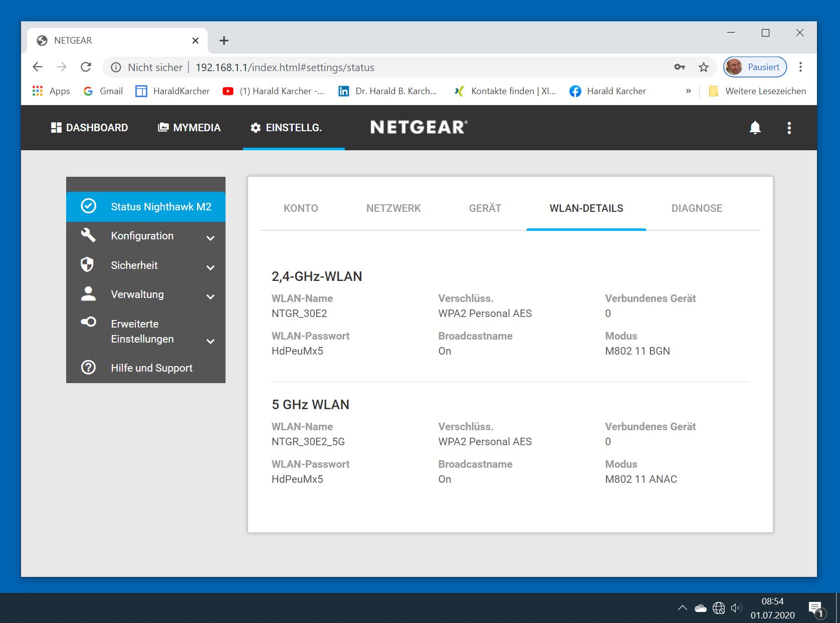Expand the Verwaltung section chevron
Viewport: 840px width, 623px height.
pyautogui.click(x=211, y=296)
